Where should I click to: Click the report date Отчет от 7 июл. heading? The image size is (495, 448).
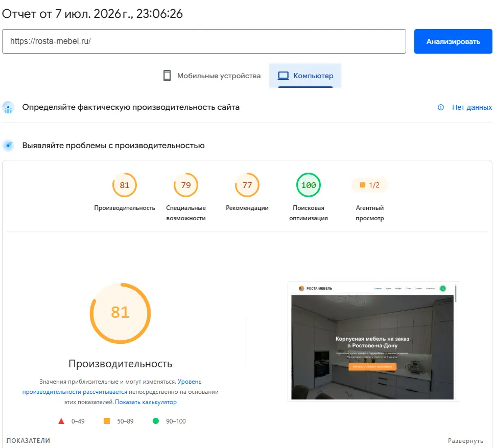92,14
